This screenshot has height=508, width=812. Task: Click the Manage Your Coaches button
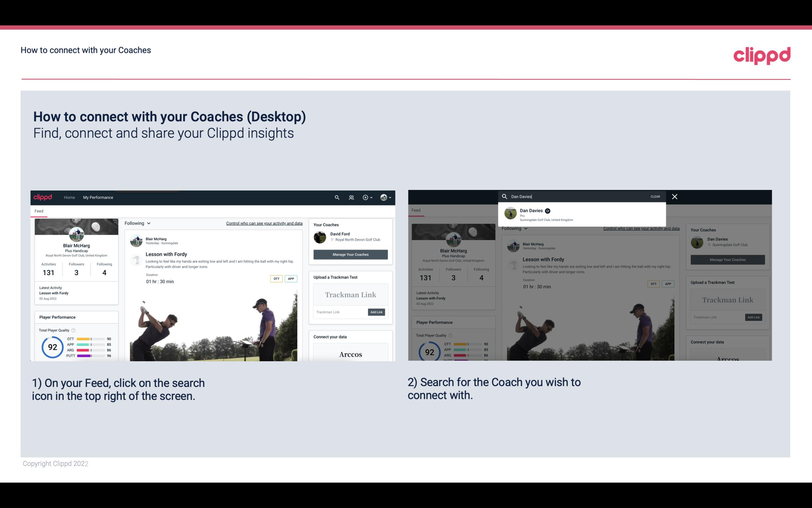point(350,254)
